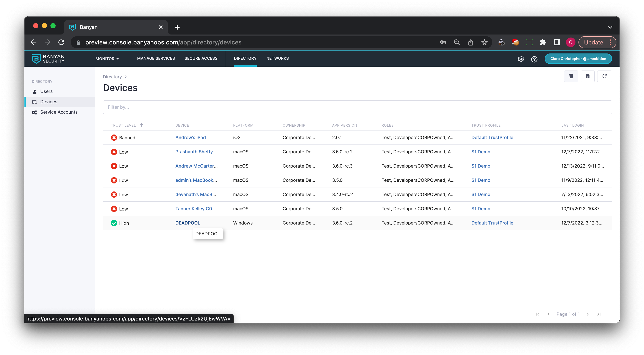Viewport: 644px width, 355px height.
Task: Click the trash delete icon button
Action: (571, 76)
